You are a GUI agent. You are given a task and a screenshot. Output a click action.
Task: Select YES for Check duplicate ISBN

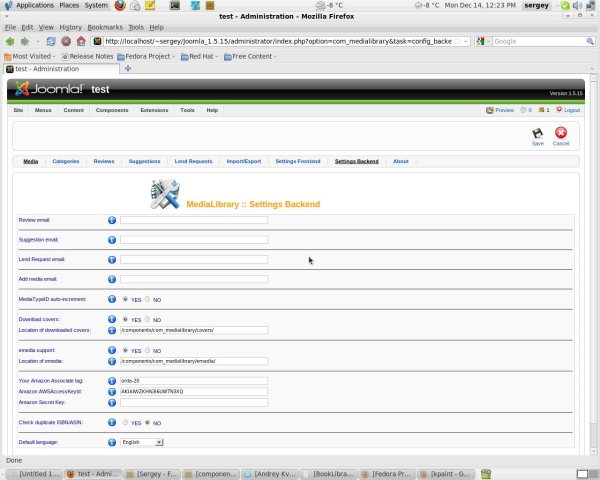(125, 423)
